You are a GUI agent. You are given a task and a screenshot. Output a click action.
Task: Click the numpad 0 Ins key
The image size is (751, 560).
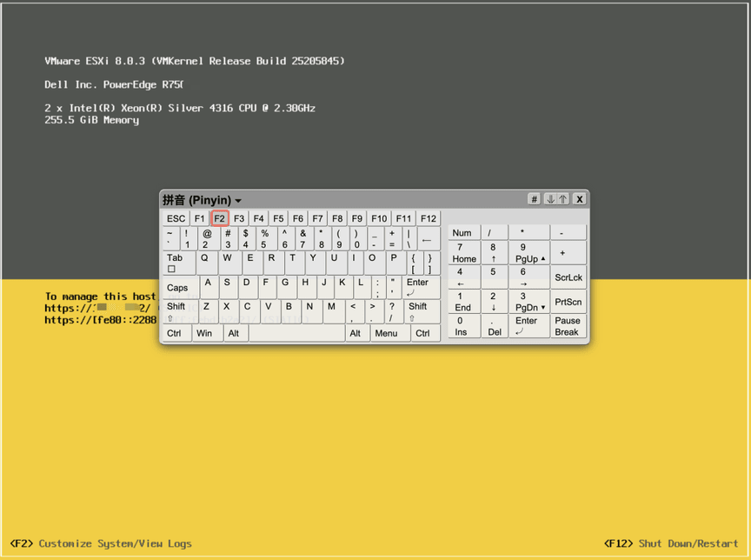click(464, 326)
